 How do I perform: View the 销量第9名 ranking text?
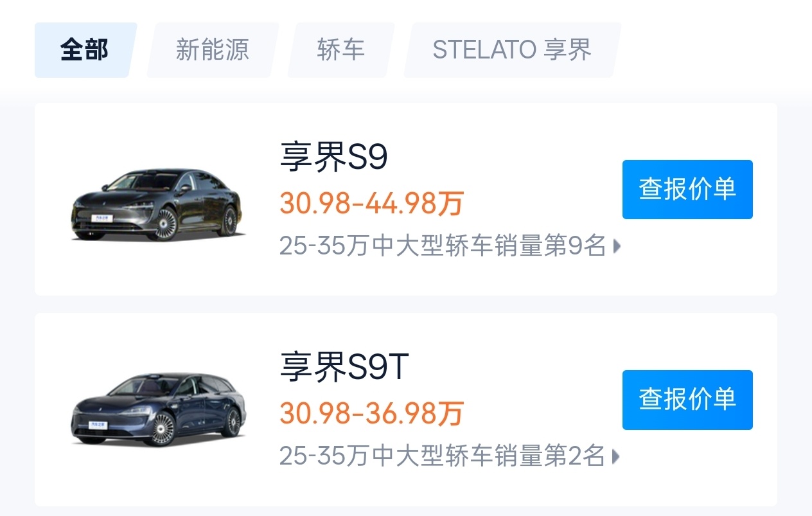[x=442, y=246]
